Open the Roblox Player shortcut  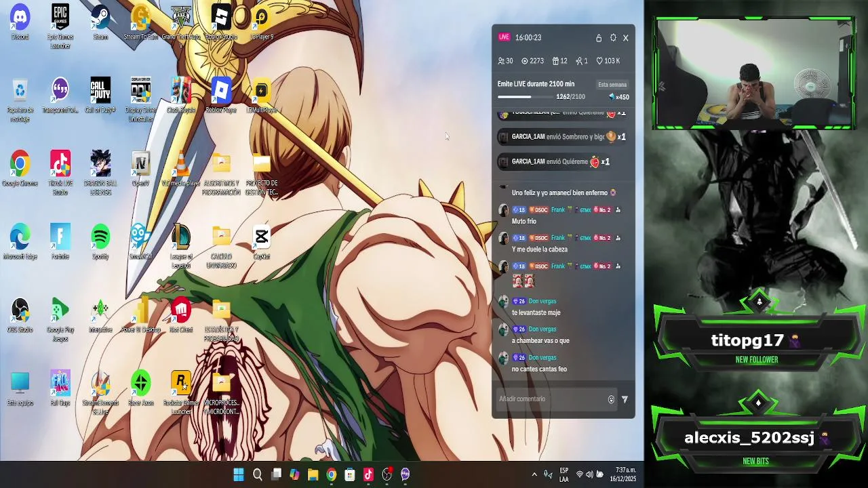coord(221,96)
